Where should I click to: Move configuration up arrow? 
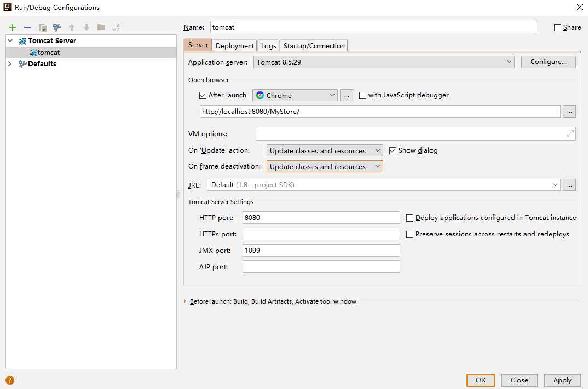pos(72,27)
